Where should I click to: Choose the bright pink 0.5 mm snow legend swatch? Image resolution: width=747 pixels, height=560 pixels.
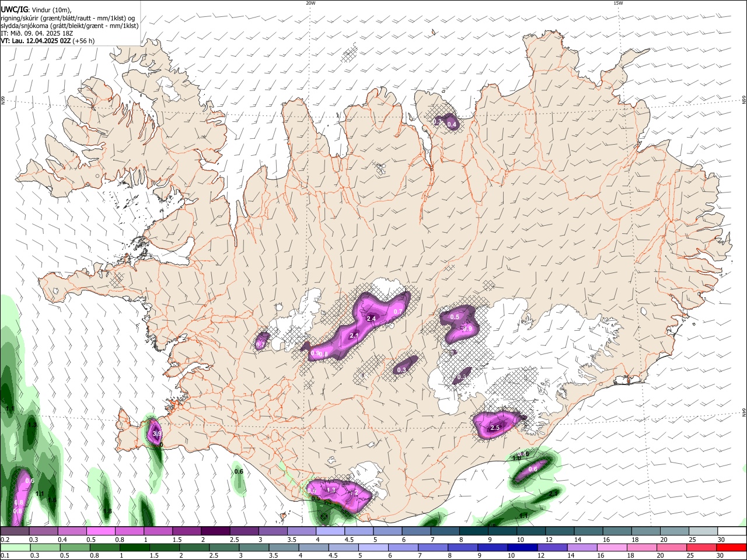click(x=100, y=531)
